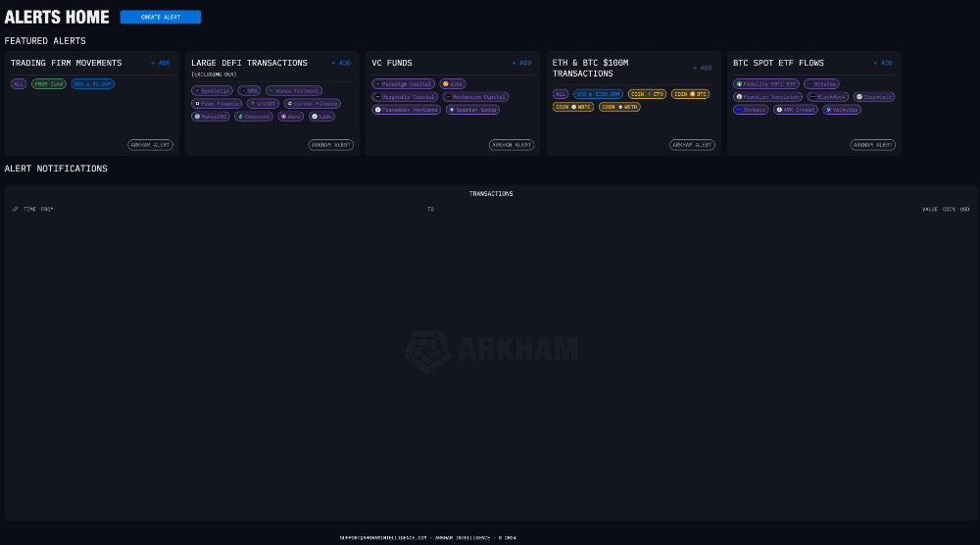Add the Large DeFi Transactions alert
Viewport: 980px width, 545px height.
click(340, 63)
